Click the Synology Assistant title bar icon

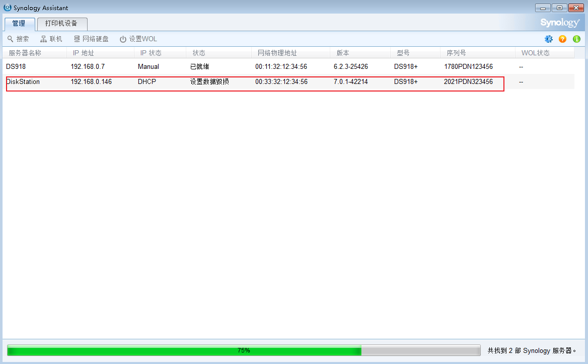[x=8, y=8]
